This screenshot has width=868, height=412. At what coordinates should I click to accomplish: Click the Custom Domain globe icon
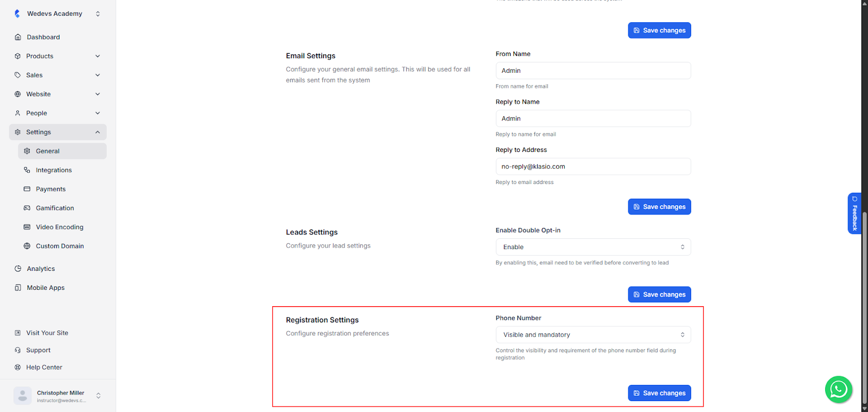coord(27,246)
